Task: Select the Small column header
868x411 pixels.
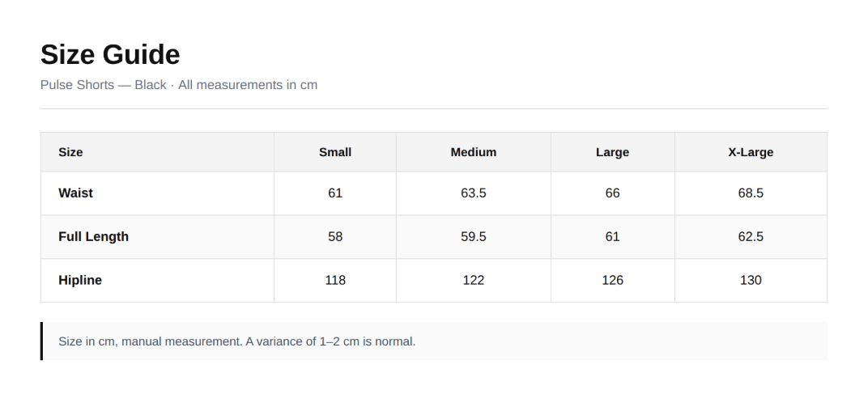Action: coord(335,152)
